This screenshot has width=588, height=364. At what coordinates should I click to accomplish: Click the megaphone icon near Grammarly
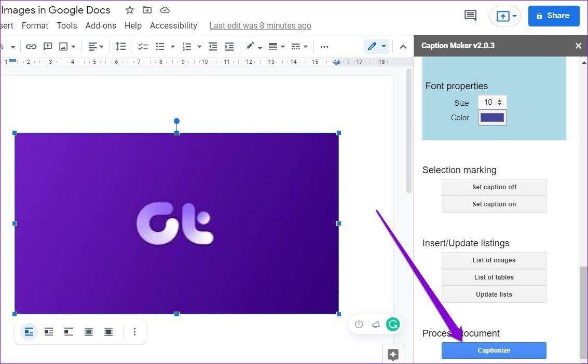click(x=376, y=324)
